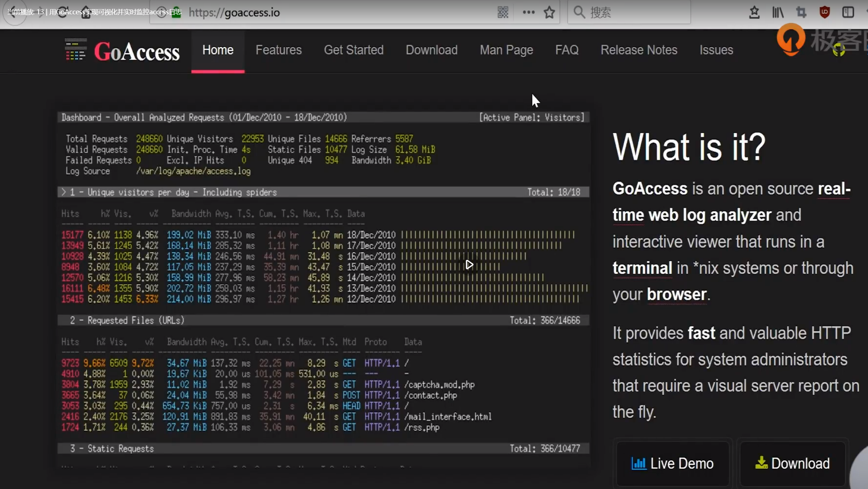The image size is (868, 489).
Task: Open the Library bookshelf icon
Action: tap(778, 12)
